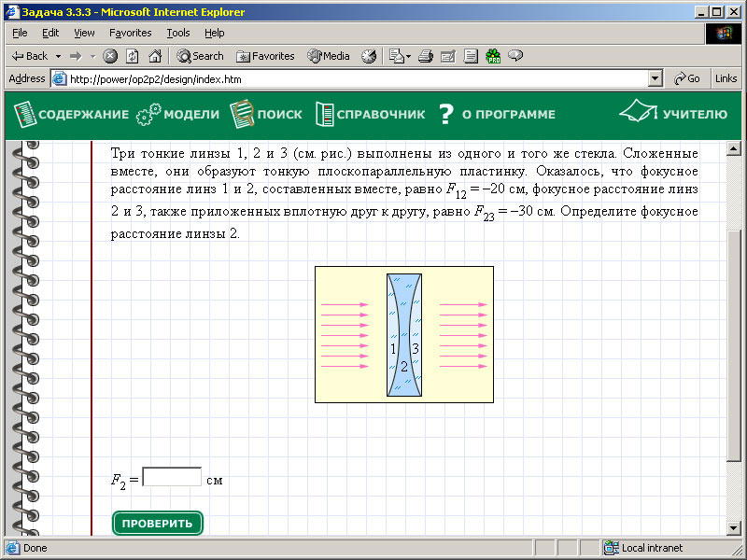Screen dimensions: 747x560
Task: Click the Refresh page icon
Action: (132, 56)
